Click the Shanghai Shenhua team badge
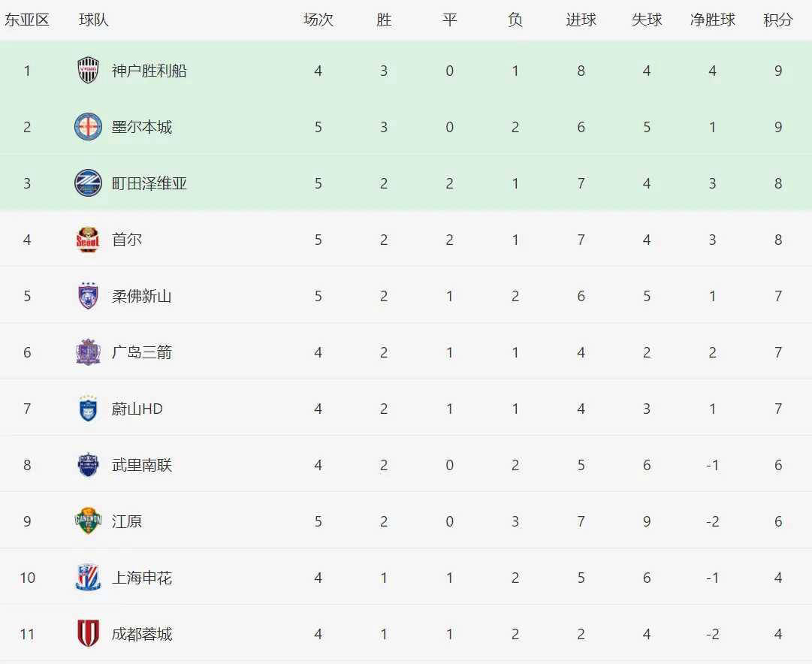Screen dimensions: 812x664 point(88,578)
